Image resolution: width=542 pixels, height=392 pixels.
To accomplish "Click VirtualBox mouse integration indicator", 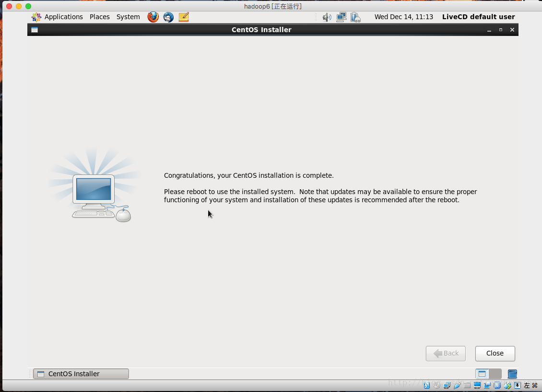I will [507, 385].
